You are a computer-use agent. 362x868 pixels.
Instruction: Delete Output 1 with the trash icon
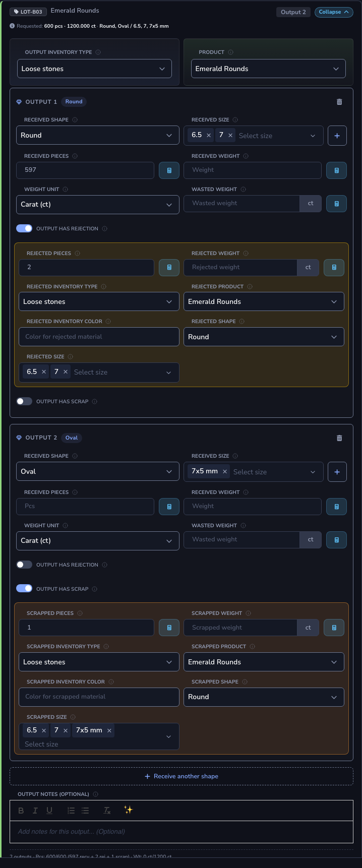[339, 102]
